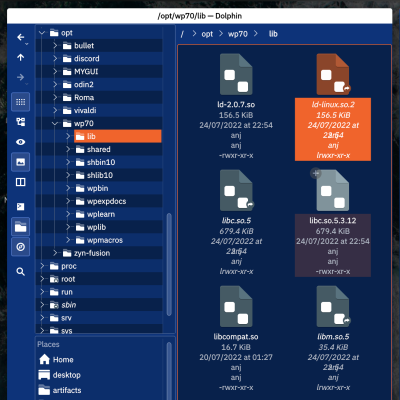Image resolution: width=400 pixels, height=400 pixels.
Task: Select the wplearn folder
Action: (95, 214)
